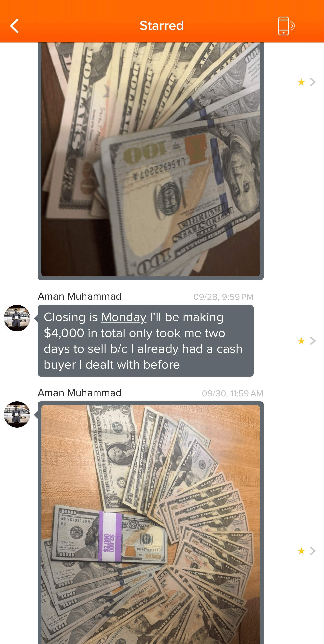
Task: Tap the 09/28, 9:59 PM timestamp
Action: [224, 297]
